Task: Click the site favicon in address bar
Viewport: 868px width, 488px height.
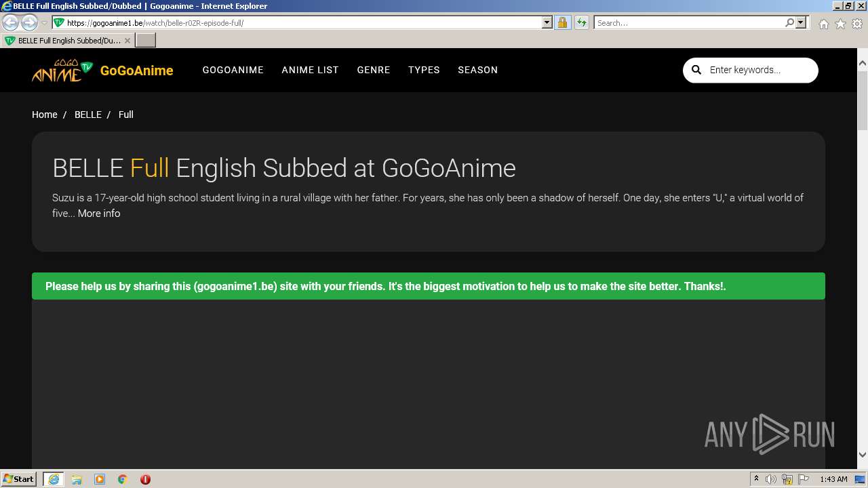Action: tap(59, 22)
